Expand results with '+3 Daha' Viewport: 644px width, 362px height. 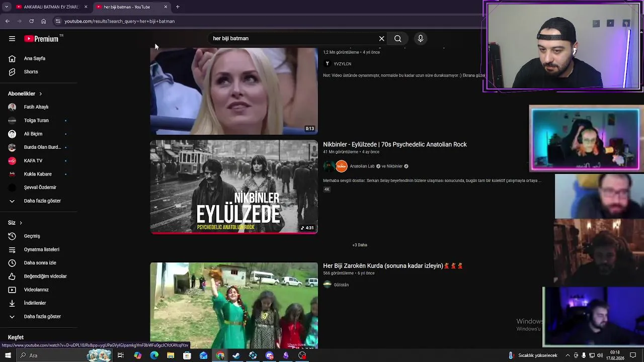360,245
